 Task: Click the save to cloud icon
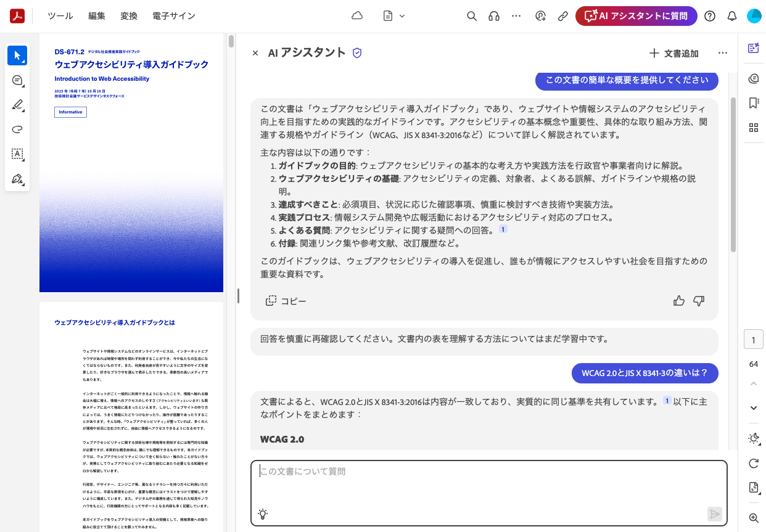(357, 16)
